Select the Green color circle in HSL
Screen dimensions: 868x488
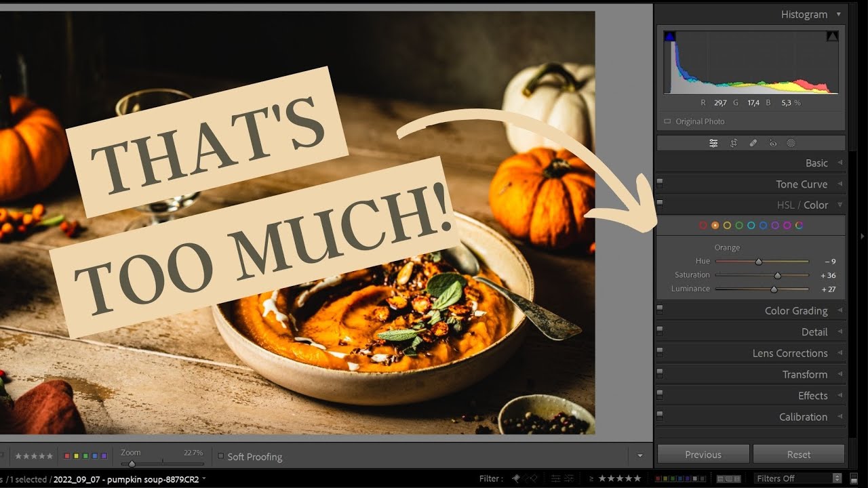(739, 225)
